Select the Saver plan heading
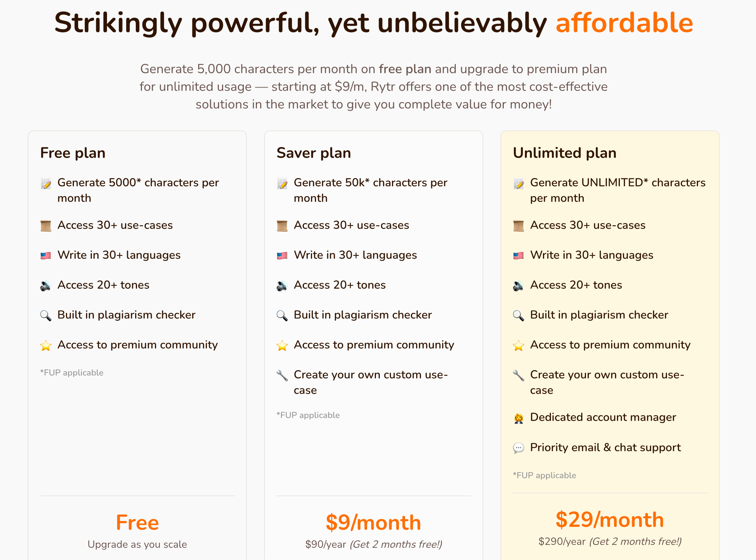Image resolution: width=756 pixels, height=560 pixels. point(313,153)
